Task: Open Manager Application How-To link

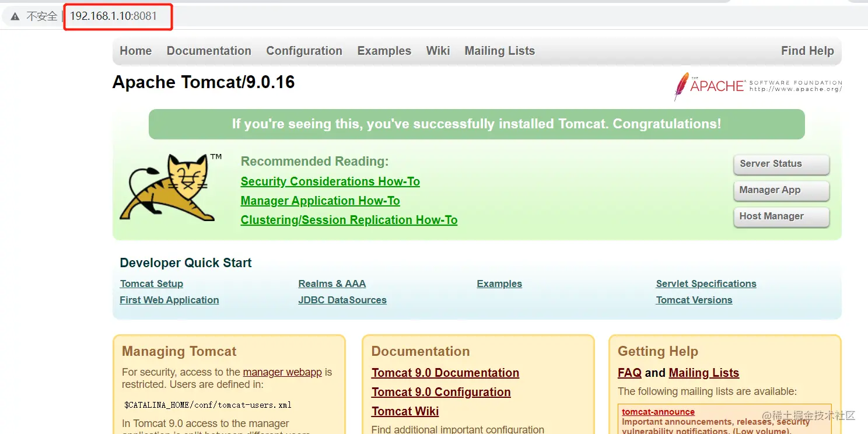Action: pos(320,201)
